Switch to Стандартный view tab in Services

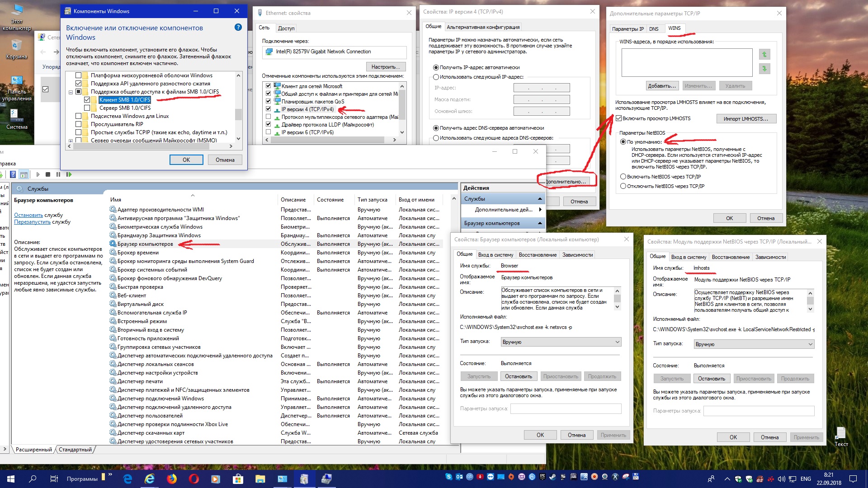click(75, 450)
